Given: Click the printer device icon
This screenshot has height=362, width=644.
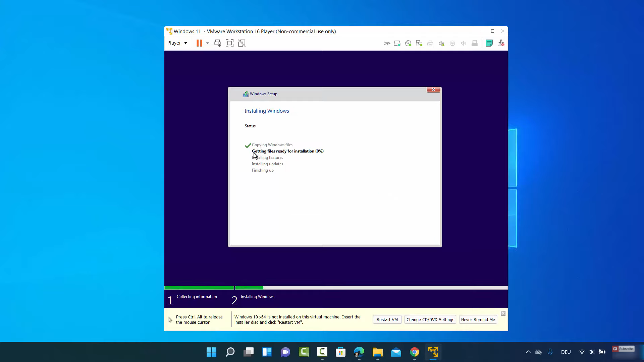Looking at the screenshot, I should tap(430, 43).
